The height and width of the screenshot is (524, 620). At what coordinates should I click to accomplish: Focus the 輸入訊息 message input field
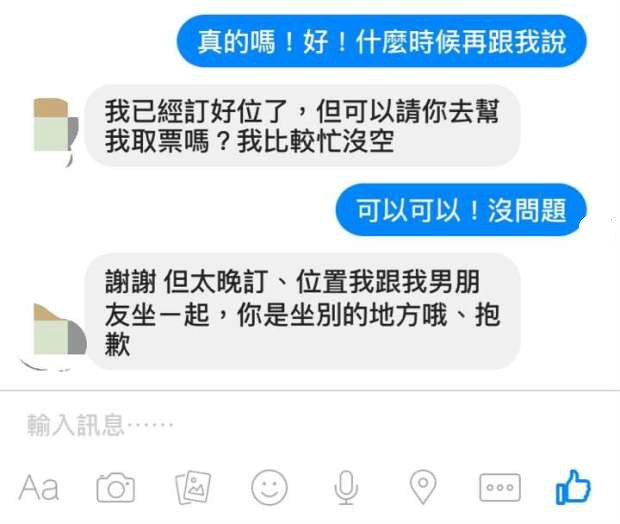point(310,425)
